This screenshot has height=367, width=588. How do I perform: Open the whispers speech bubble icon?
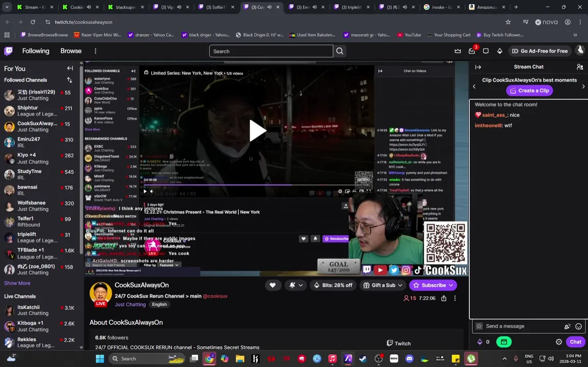pos(486,51)
